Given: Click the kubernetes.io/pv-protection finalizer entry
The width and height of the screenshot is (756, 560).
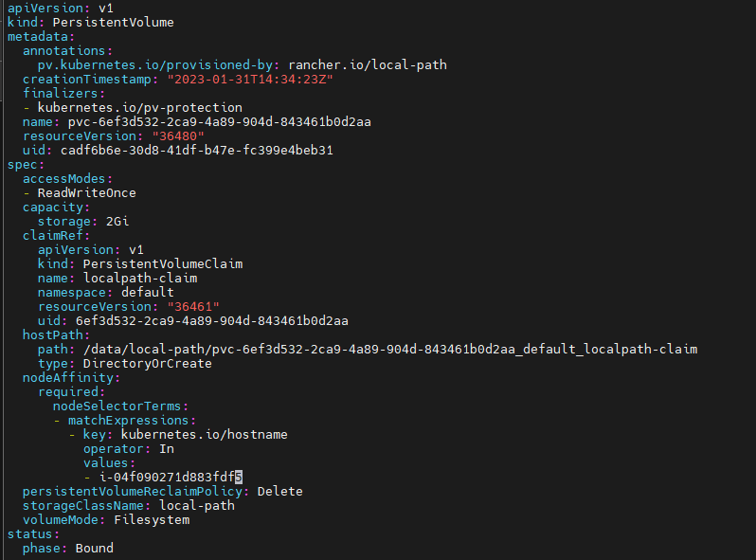Looking at the screenshot, I should [139, 107].
